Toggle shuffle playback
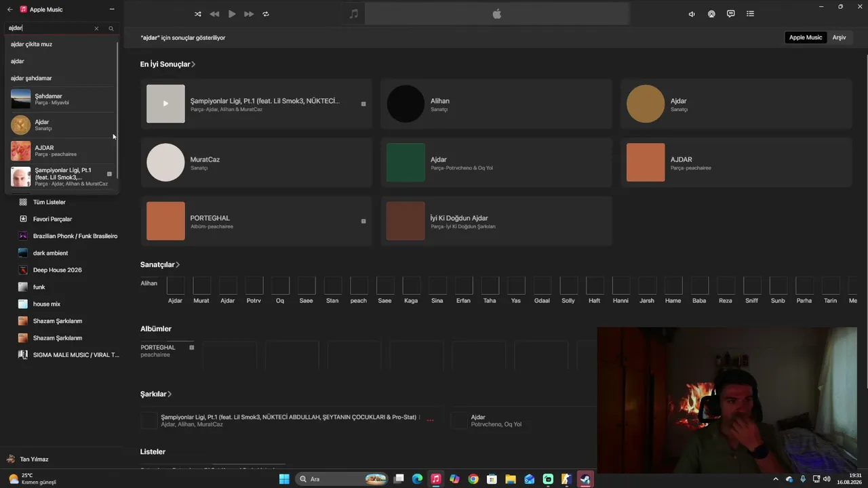 (197, 14)
